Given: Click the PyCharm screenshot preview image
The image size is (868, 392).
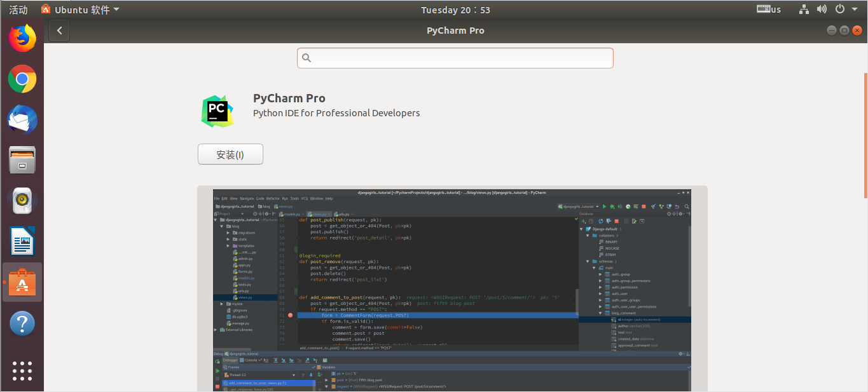Looking at the screenshot, I should tap(452, 290).
